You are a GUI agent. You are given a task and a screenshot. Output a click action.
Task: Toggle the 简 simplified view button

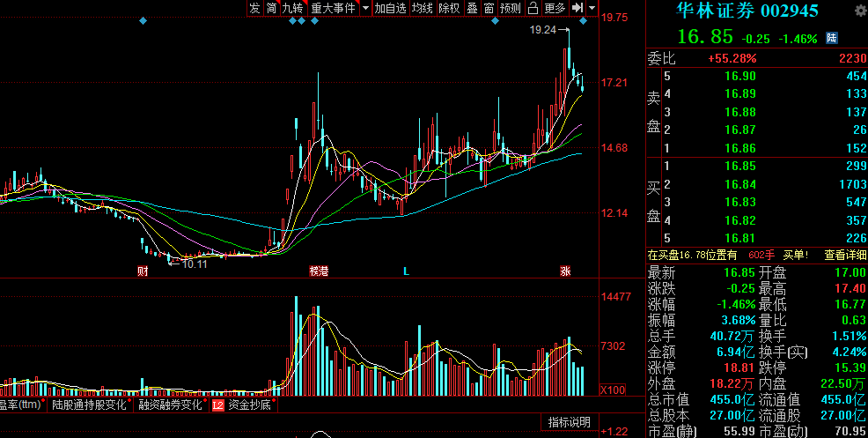coord(271,8)
